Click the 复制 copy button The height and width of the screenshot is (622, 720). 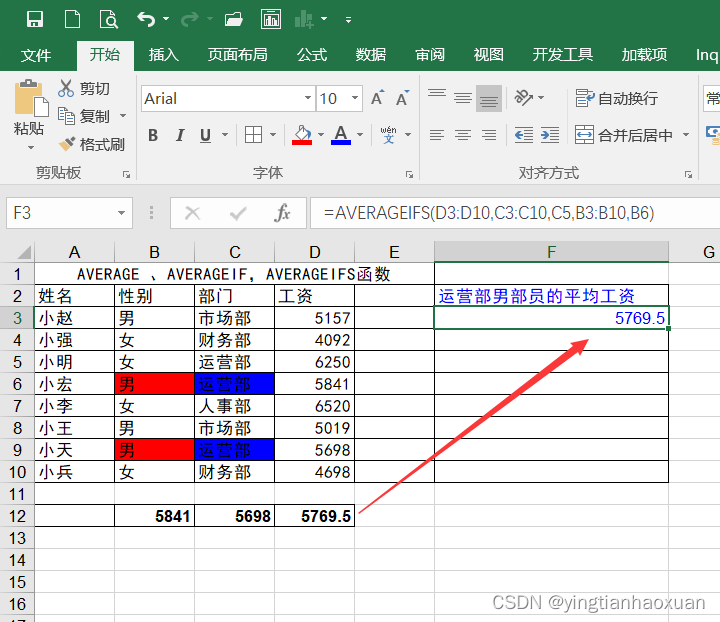click(x=84, y=116)
